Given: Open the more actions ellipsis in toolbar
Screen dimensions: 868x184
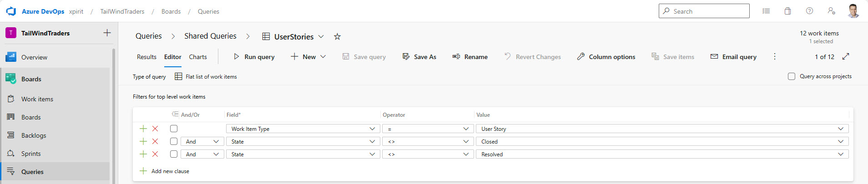Looking at the screenshot, I should (775, 56).
